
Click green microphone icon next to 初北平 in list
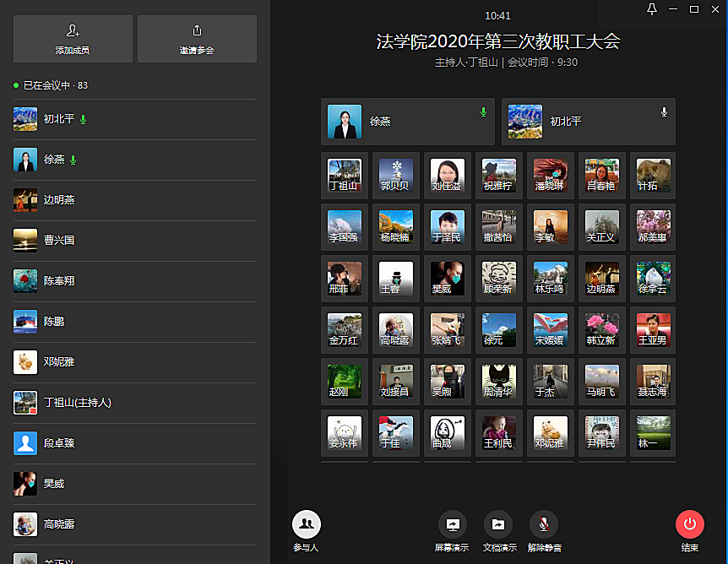84,120
